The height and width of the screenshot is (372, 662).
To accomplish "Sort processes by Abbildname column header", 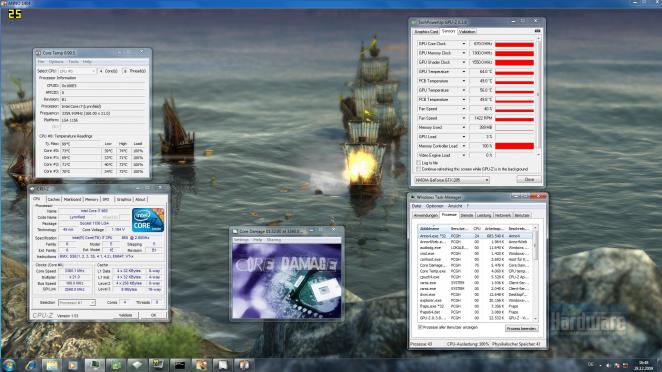I will pos(434,228).
